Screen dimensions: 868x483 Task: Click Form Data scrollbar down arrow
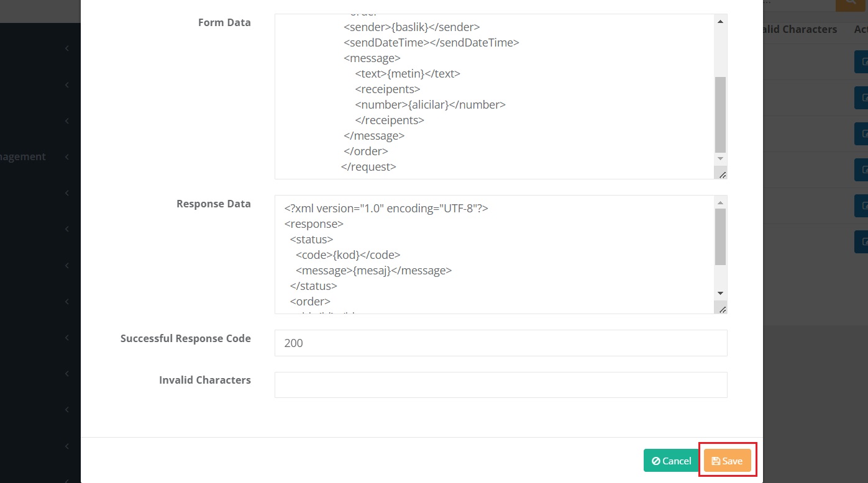tap(720, 160)
